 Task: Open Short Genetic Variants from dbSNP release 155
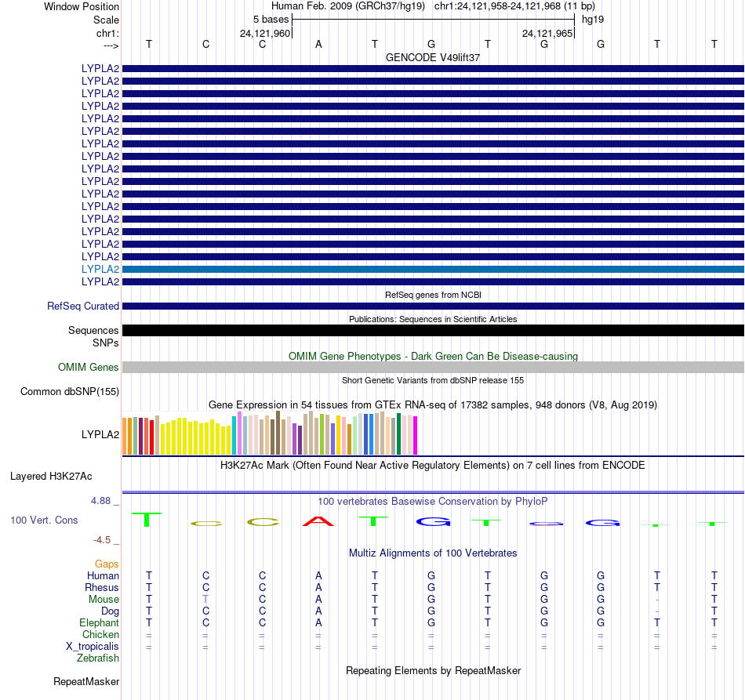(x=433, y=380)
